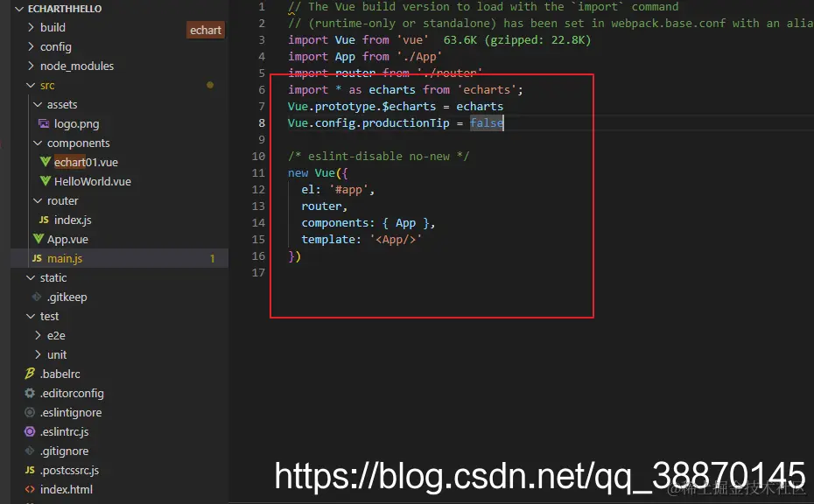The height and width of the screenshot is (504, 814).
Task: Click the Babel icon beside .babelrc
Action: pyautogui.click(x=30, y=374)
